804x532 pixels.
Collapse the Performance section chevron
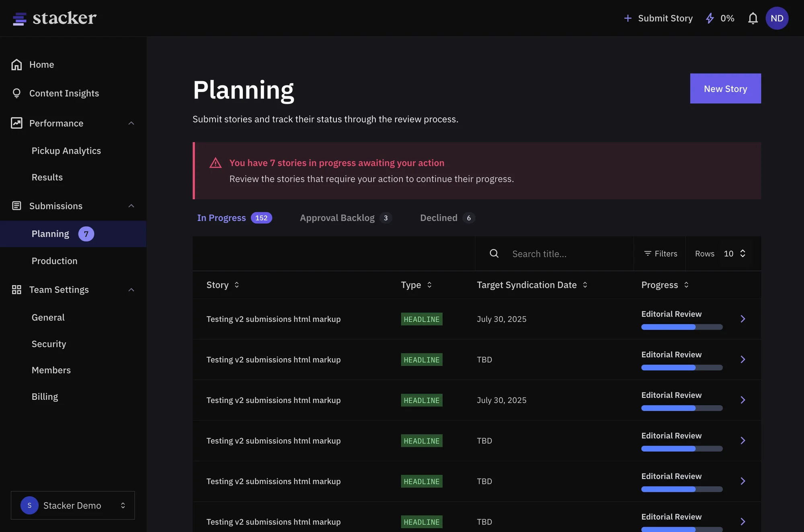pyautogui.click(x=131, y=123)
